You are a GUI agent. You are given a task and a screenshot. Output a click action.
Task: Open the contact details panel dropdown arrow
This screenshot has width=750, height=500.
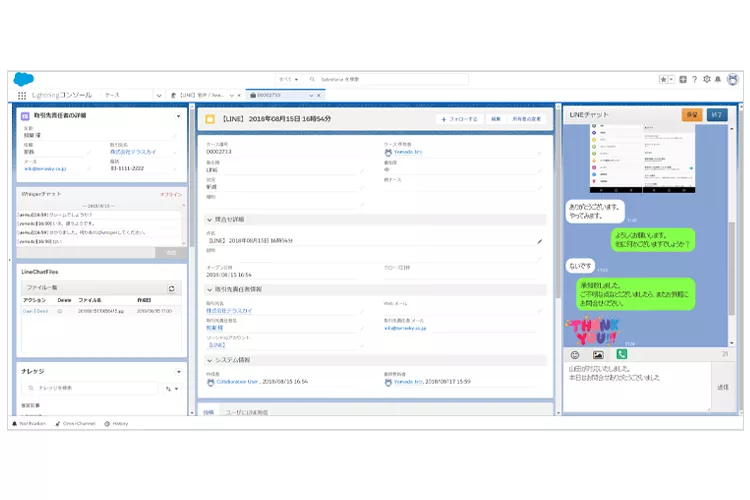pyautogui.click(x=178, y=117)
